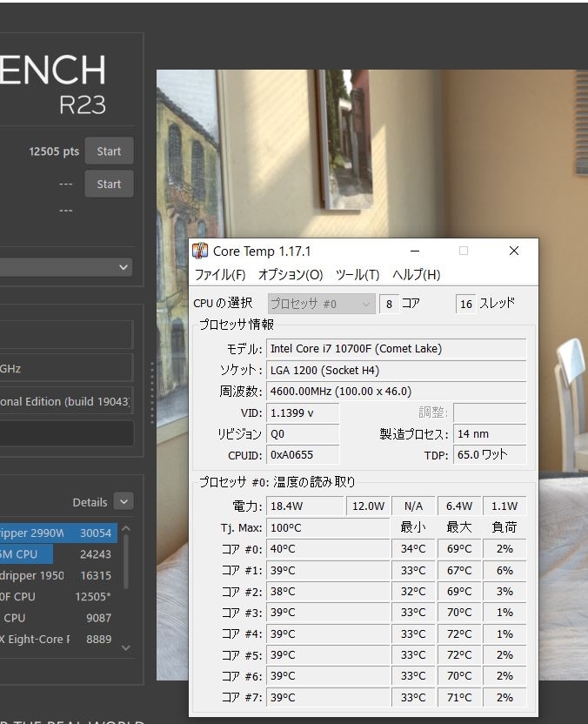Click the TDP field 65.0 ワット
588x724 pixels.
tap(490, 455)
